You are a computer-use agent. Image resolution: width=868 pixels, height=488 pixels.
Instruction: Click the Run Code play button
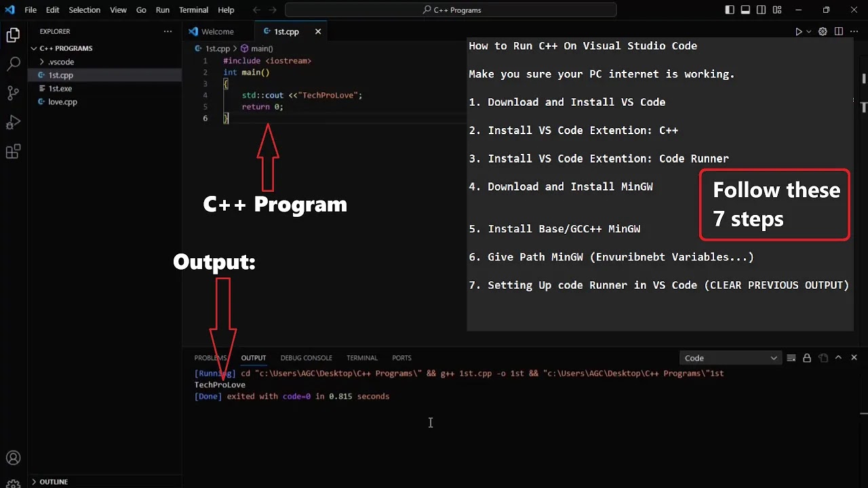click(798, 32)
